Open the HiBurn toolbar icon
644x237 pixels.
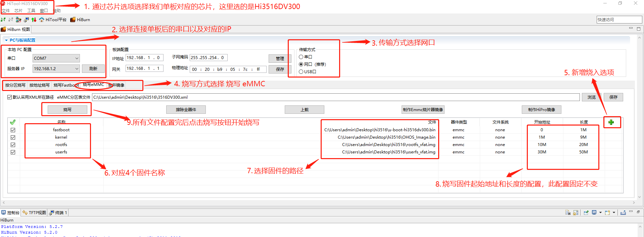[80, 19]
